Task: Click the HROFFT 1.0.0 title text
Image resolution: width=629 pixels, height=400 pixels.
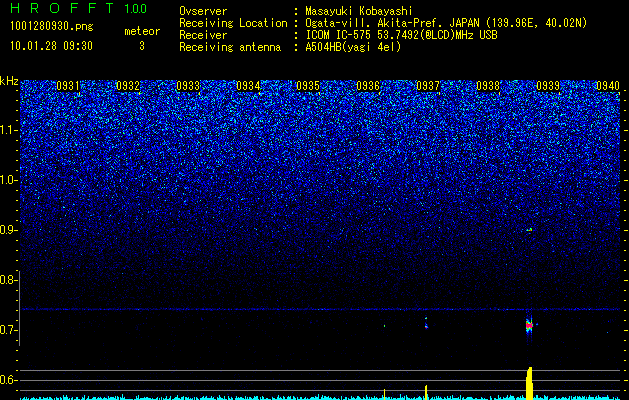Action: click(x=79, y=8)
